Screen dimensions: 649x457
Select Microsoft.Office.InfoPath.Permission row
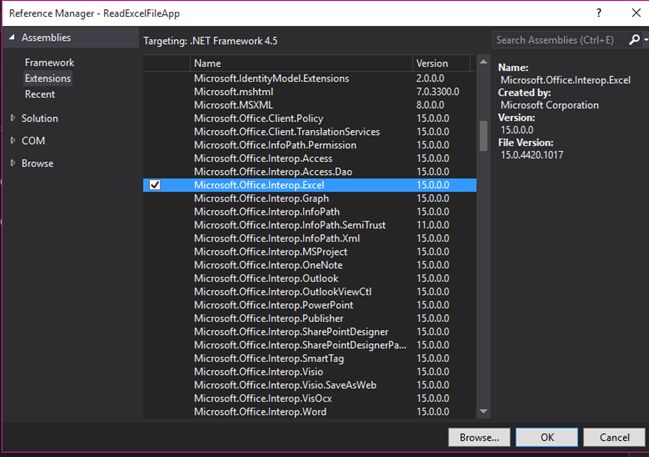click(x=310, y=145)
